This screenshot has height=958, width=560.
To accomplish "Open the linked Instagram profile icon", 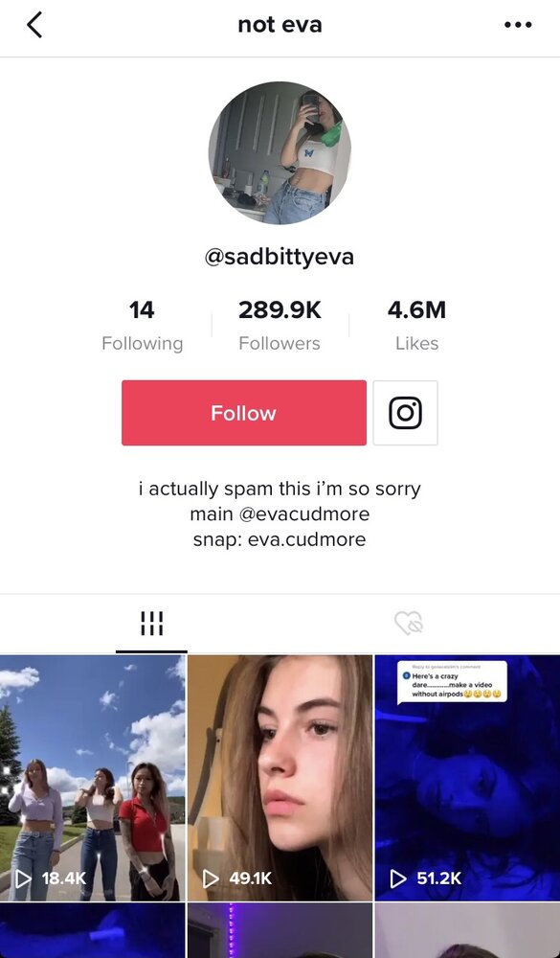I will 406,413.
